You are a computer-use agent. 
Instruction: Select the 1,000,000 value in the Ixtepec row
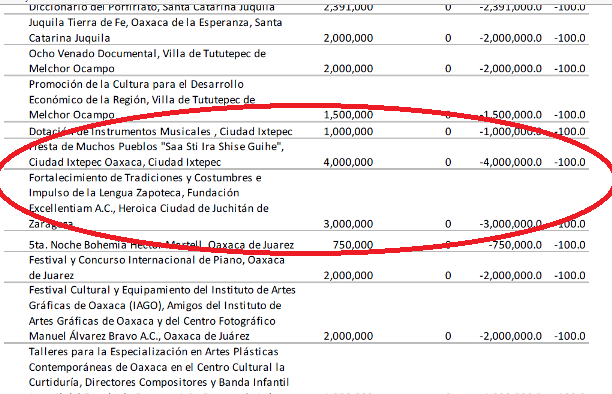click(x=348, y=131)
